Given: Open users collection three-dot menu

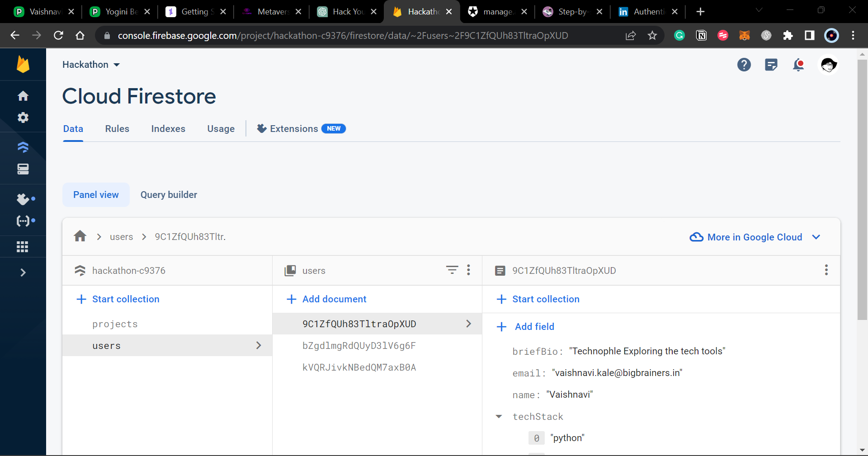Looking at the screenshot, I should tap(468, 270).
